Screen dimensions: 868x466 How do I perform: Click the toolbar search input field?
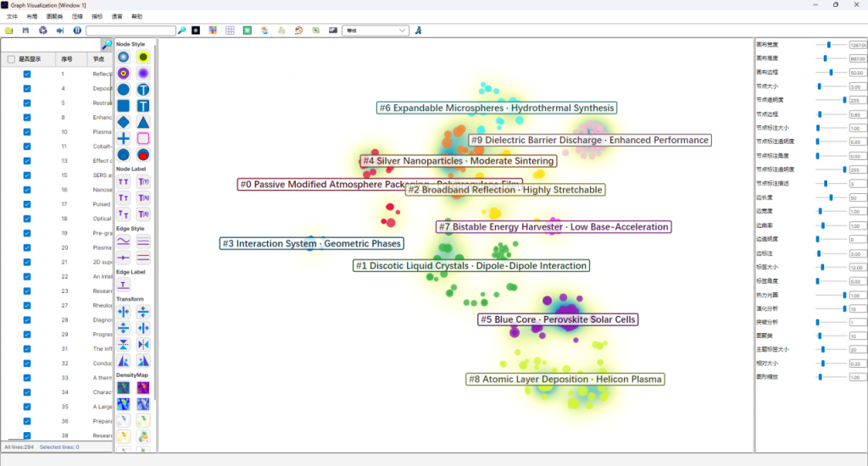[x=131, y=31]
